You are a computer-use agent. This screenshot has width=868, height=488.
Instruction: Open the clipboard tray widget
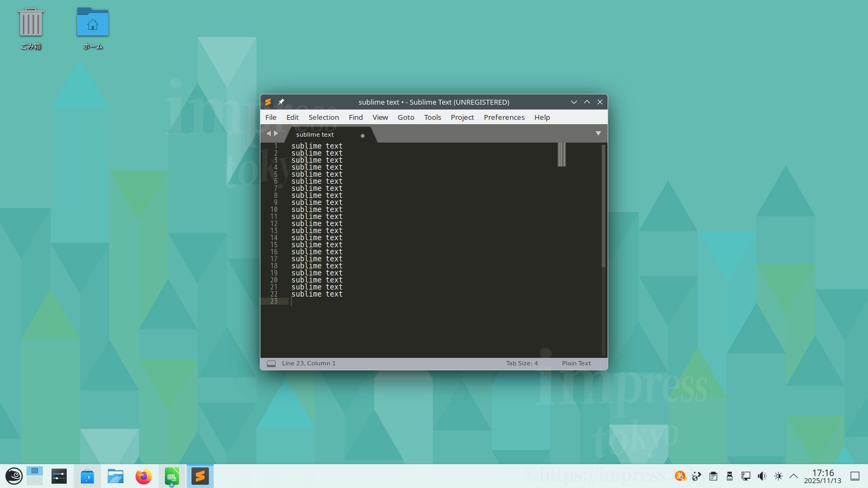[x=713, y=476]
